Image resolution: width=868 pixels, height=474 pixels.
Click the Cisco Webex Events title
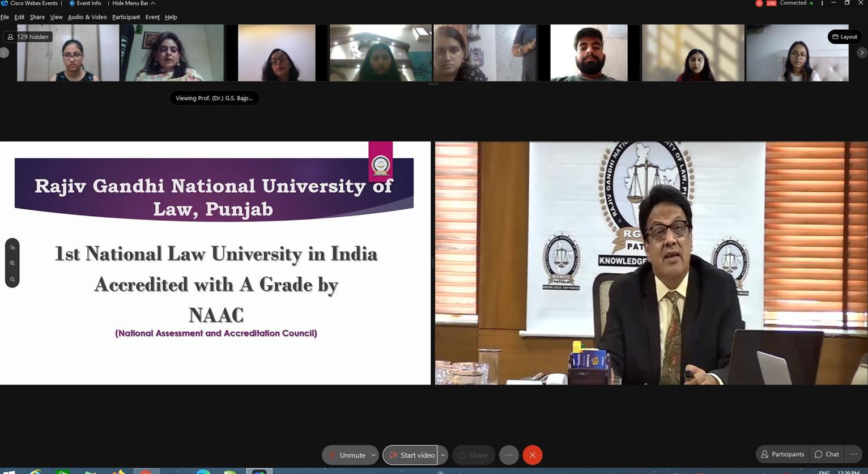point(34,3)
